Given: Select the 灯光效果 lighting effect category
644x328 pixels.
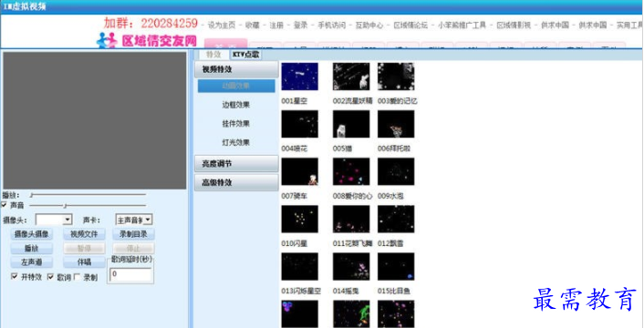Looking at the screenshot, I should point(236,143).
